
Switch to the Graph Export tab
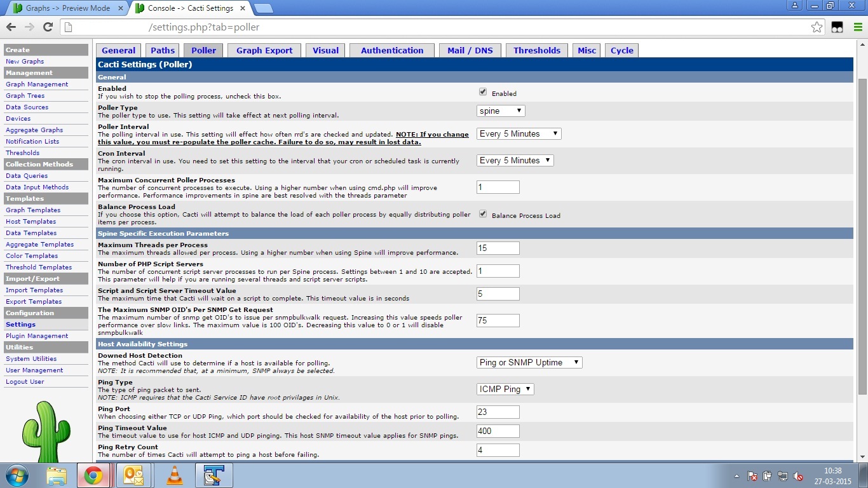pyautogui.click(x=264, y=51)
